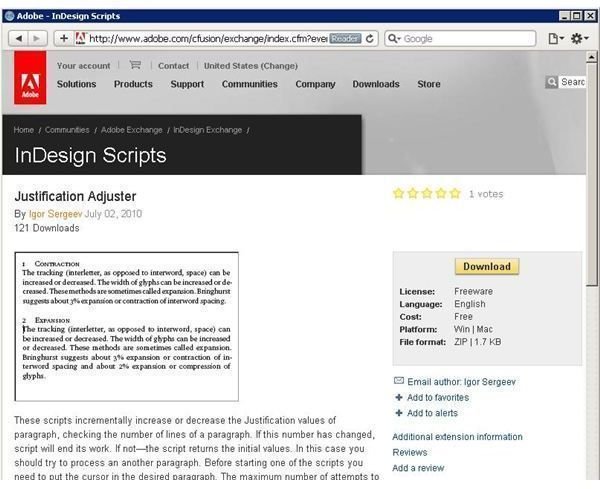600x489 pixels.
Task: Open the Google search magnifier dropdown
Action: (394, 39)
